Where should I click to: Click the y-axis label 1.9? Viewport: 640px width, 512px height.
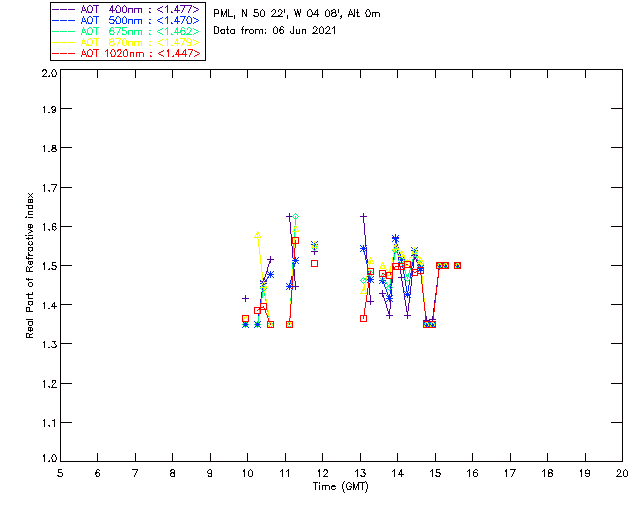point(49,109)
